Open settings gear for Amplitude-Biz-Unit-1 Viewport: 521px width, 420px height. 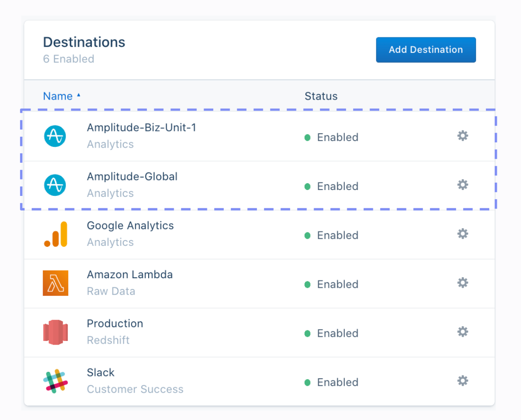(x=463, y=136)
